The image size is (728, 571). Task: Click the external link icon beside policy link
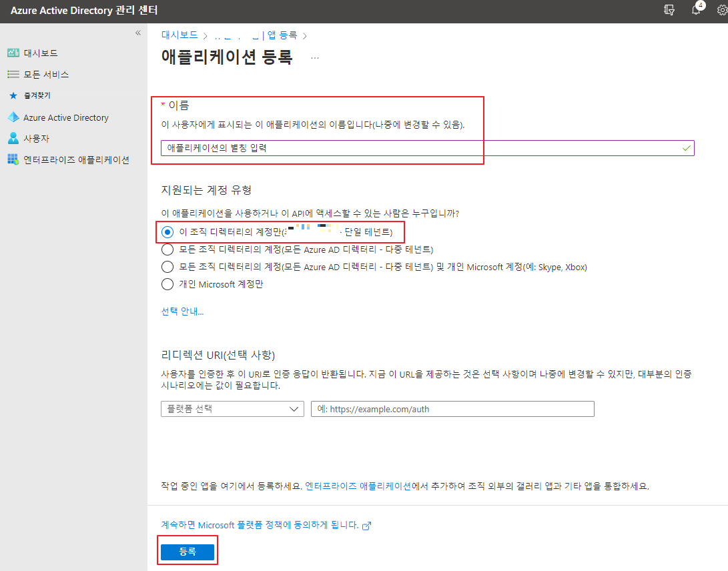pos(367,526)
